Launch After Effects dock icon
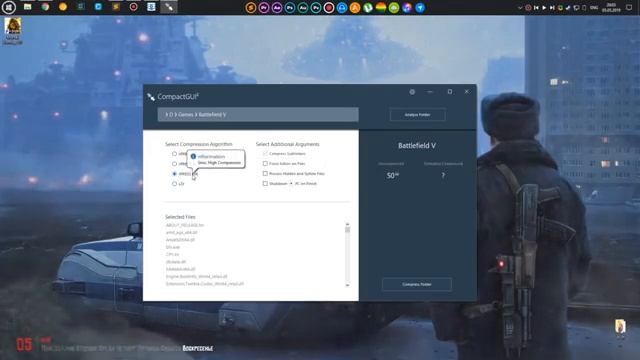Image resolution: width=640 pixels, height=360 pixels. tap(277, 8)
